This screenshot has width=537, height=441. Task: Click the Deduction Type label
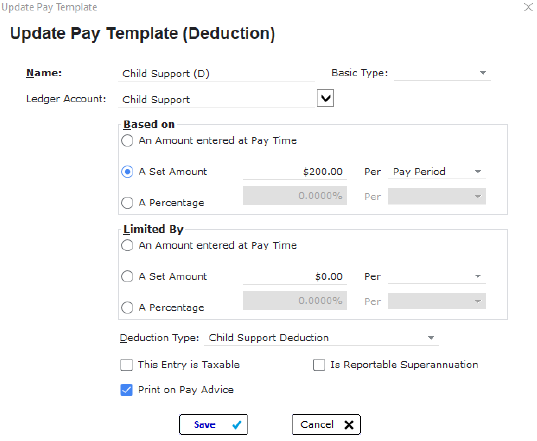(159, 338)
